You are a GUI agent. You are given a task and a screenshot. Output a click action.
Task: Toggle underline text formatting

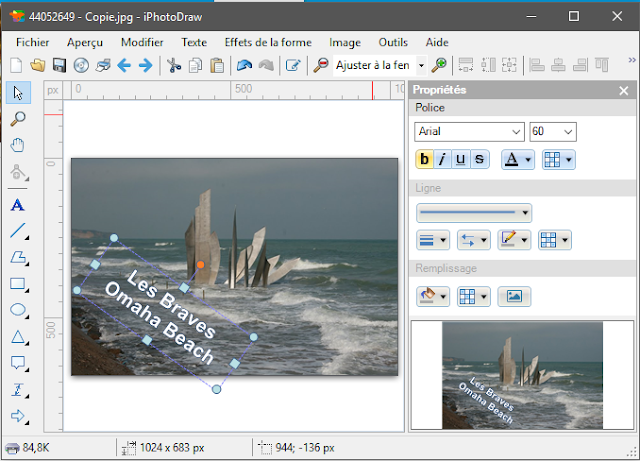461,159
